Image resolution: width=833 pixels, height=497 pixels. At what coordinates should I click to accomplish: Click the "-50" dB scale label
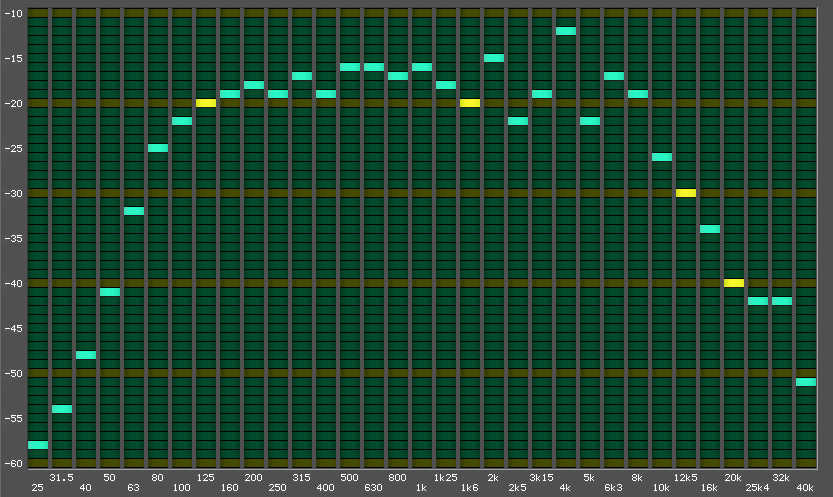(14, 373)
